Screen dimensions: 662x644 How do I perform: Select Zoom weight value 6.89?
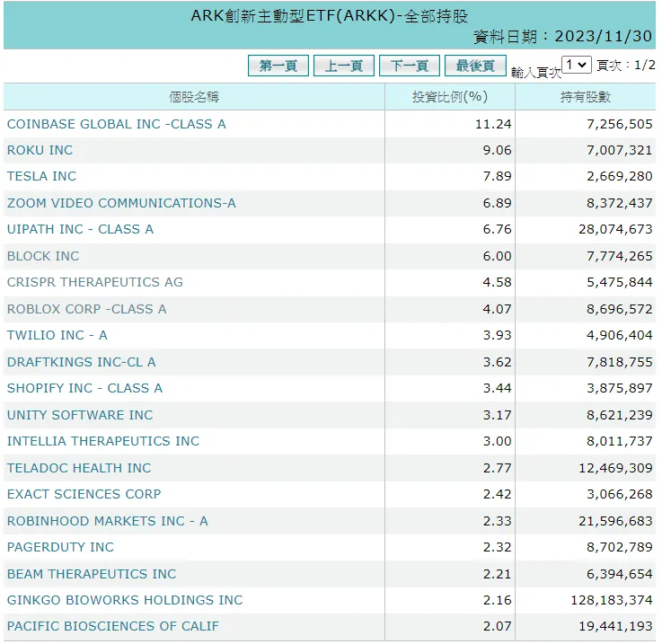[x=497, y=203]
